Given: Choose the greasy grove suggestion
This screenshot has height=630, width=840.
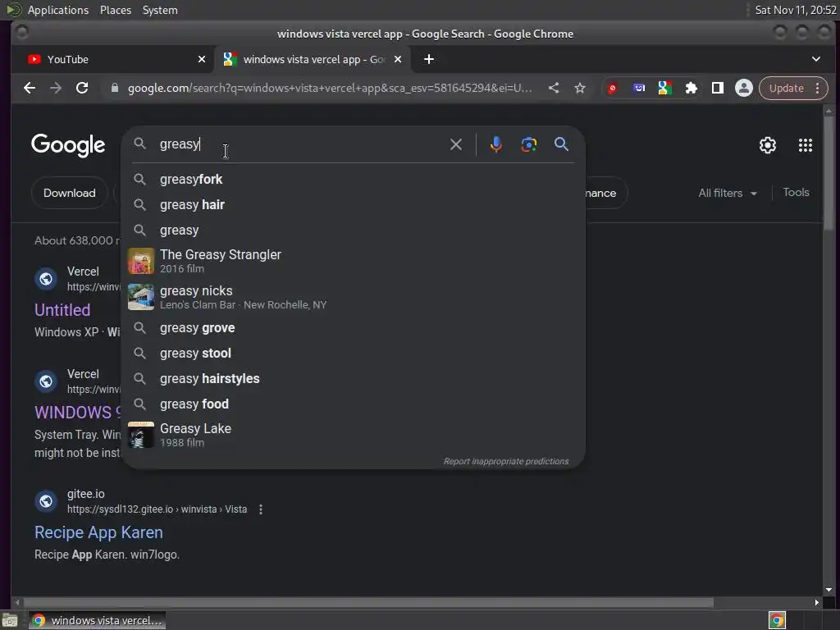Looking at the screenshot, I should (x=354, y=328).
